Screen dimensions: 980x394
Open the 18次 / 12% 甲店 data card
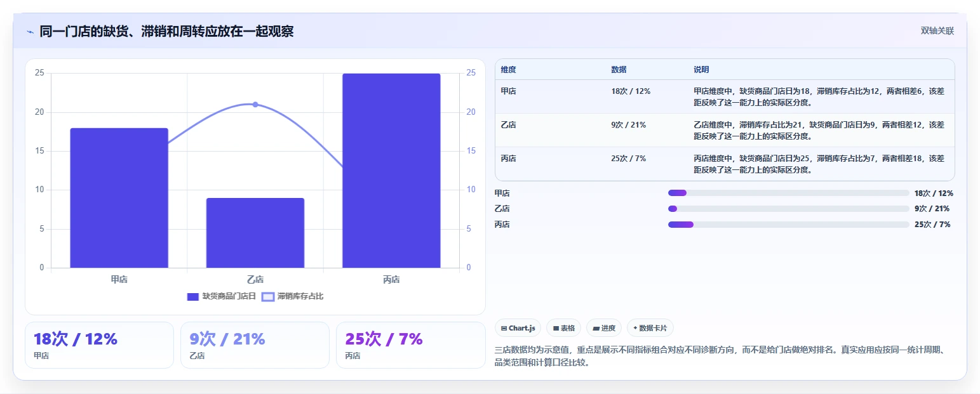coord(99,345)
